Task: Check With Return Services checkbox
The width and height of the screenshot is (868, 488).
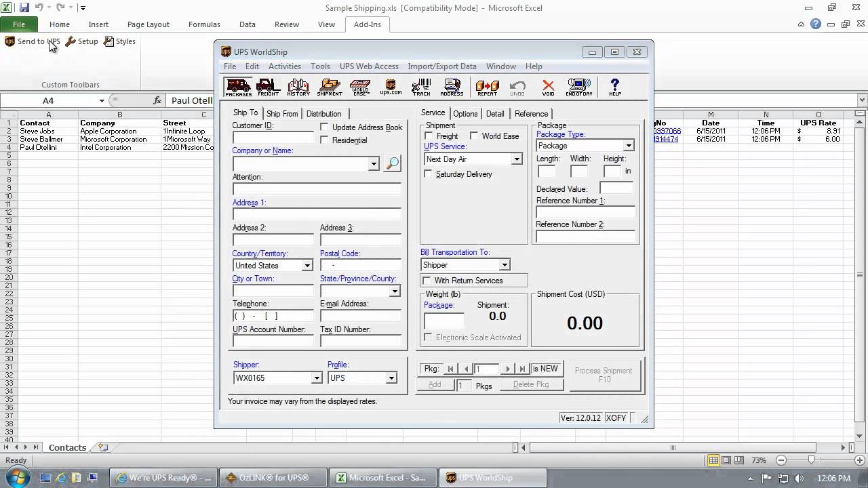Action: 427,281
